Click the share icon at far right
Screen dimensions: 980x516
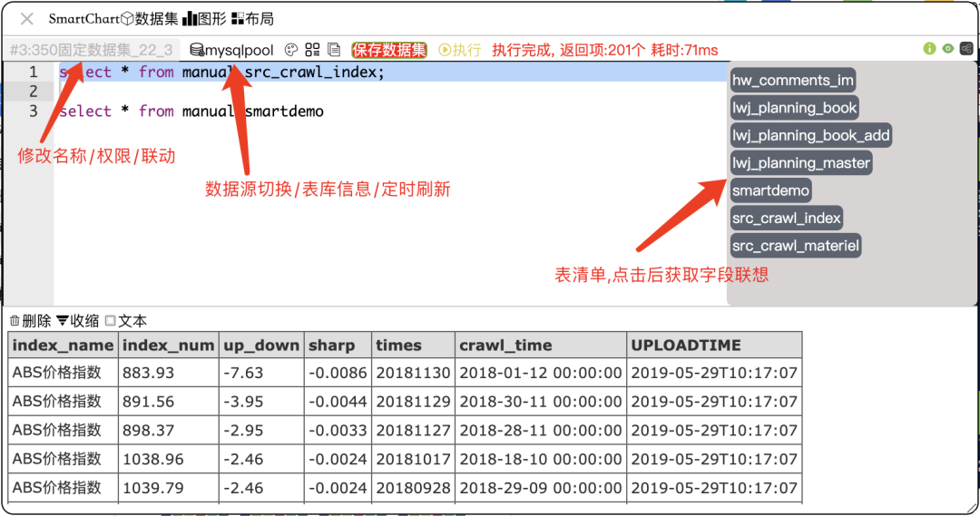pos(966,49)
